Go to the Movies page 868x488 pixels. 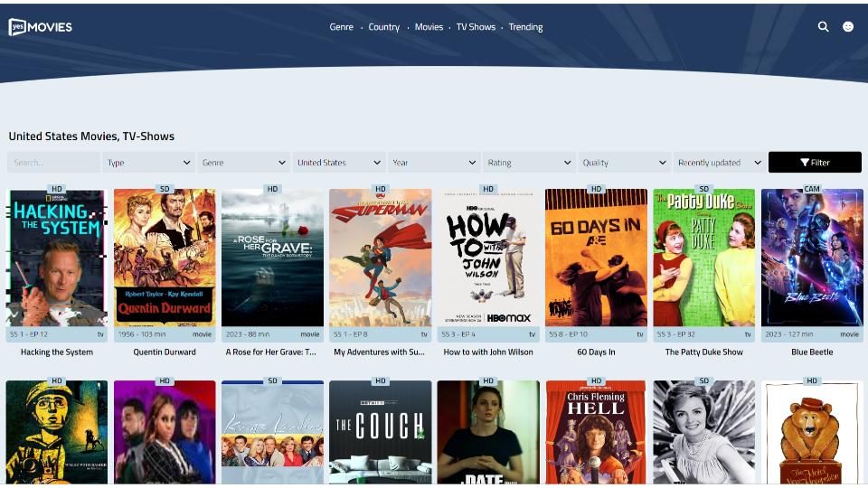[x=429, y=26]
